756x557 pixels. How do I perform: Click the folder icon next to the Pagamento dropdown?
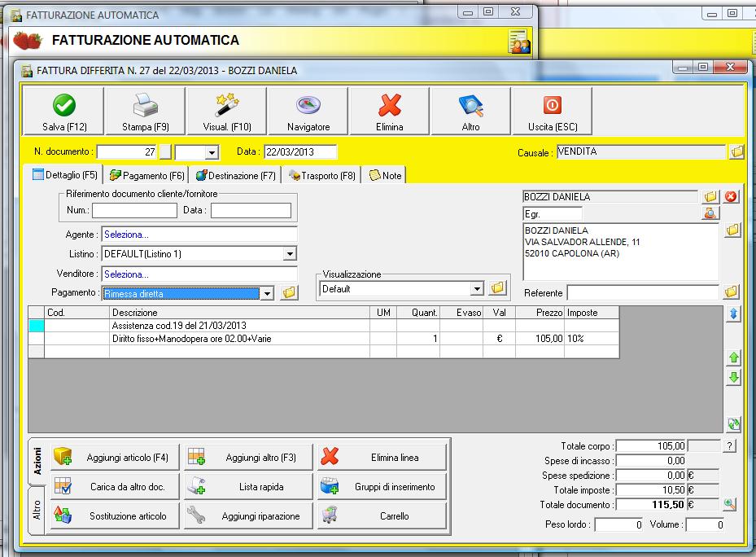[289, 292]
